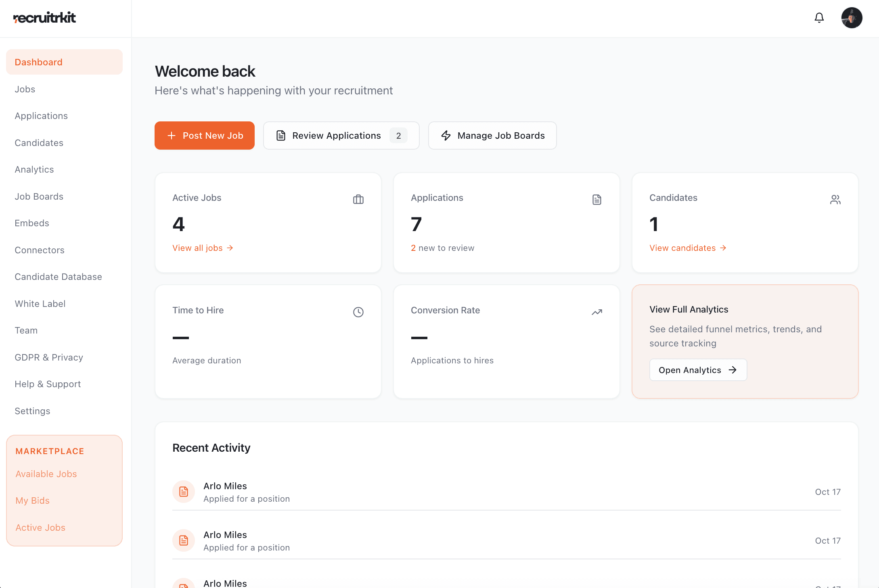Click the trend icon on Conversion Rate card
879x588 pixels.
tap(596, 312)
